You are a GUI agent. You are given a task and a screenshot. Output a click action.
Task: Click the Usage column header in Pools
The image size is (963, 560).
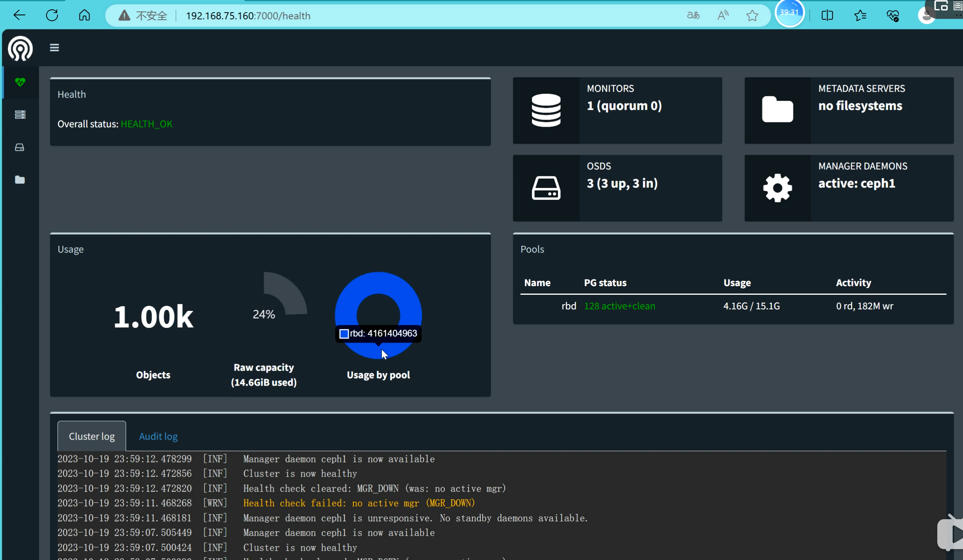737,283
